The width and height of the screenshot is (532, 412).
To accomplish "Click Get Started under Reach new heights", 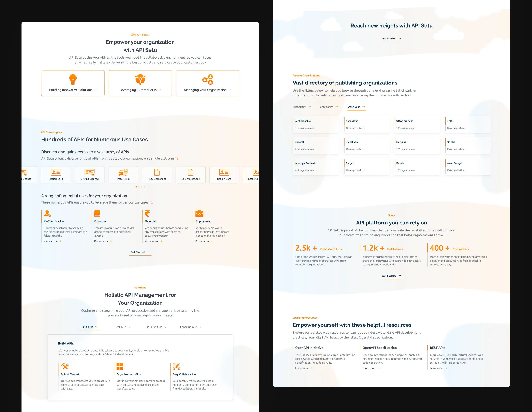I will point(391,39).
